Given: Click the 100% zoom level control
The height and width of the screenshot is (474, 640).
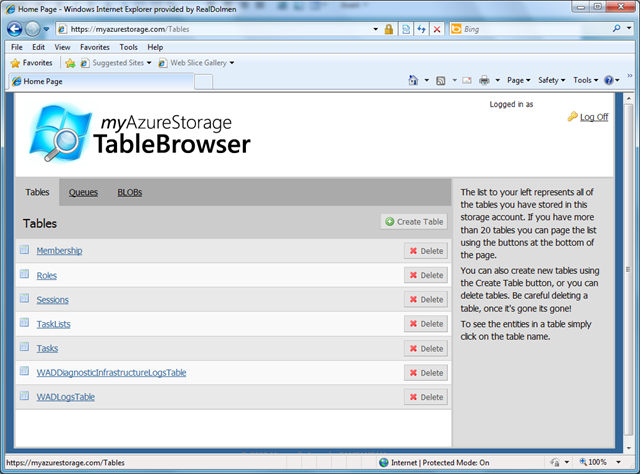Looking at the screenshot, I should [x=599, y=462].
